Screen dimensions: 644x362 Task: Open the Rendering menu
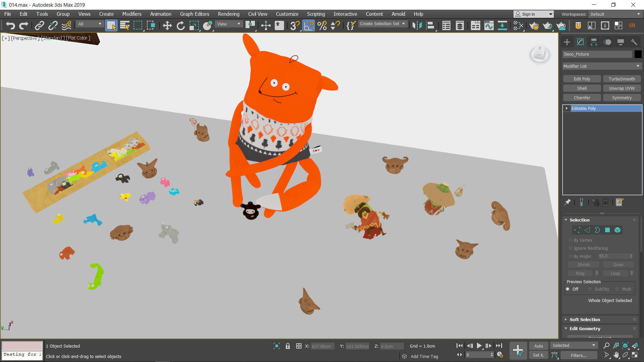coord(228,14)
